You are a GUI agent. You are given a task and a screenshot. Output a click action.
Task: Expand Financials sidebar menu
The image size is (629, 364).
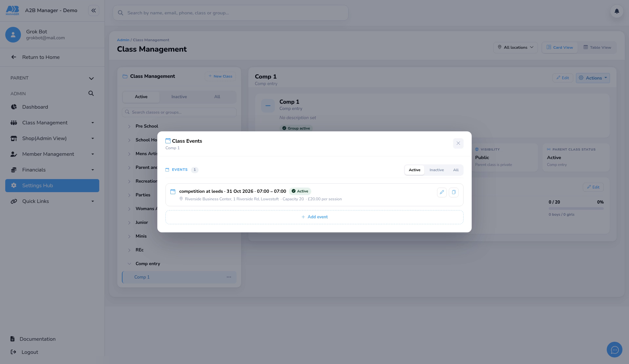point(52,170)
